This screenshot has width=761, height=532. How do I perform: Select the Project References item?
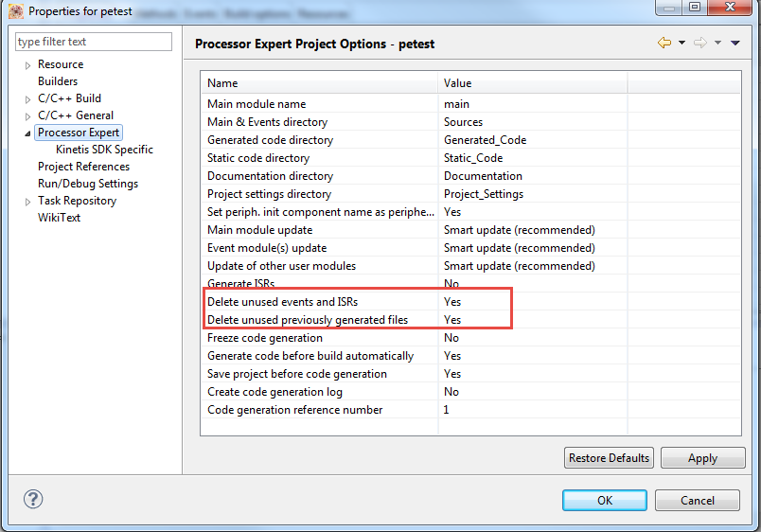click(x=83, y=167)
